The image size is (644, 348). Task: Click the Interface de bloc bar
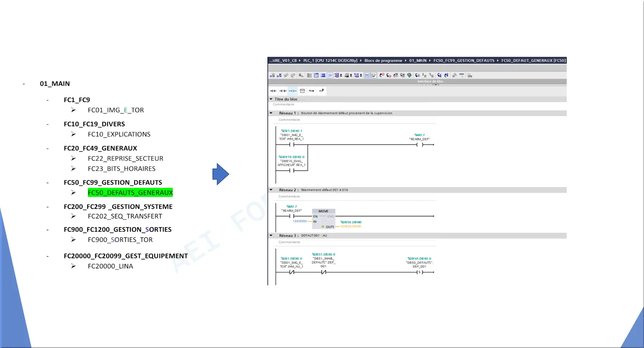point(430,81)
